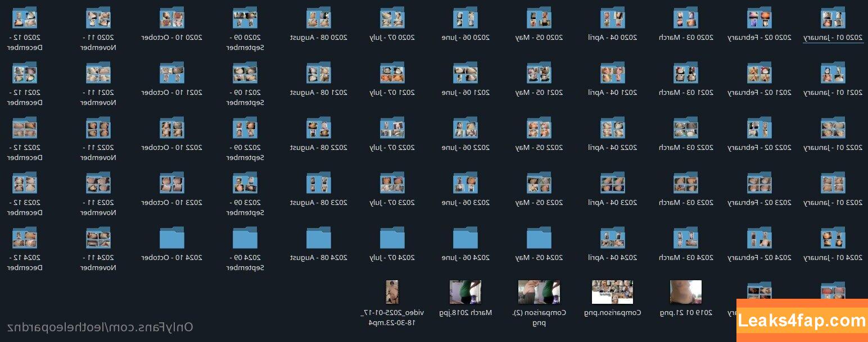Screen dimensions: 868x342
Task: Open the empty 2024 06 - June folder icon
Action: tap(465, 238)
